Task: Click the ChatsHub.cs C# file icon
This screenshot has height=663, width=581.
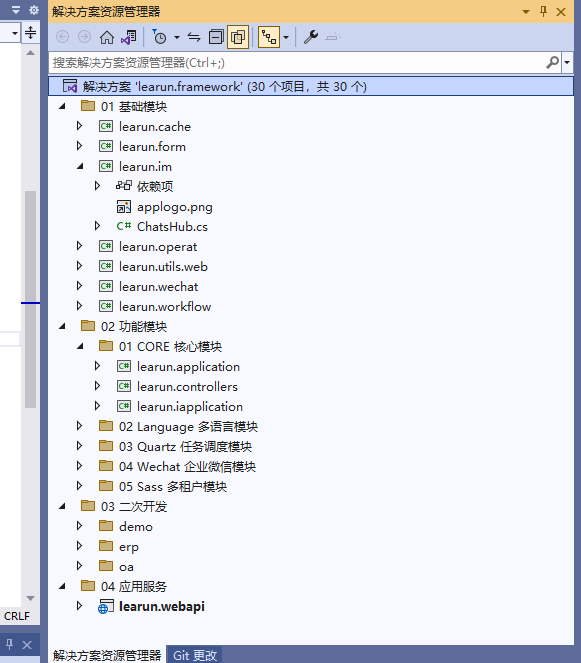Action: click(x=124, y=226)
